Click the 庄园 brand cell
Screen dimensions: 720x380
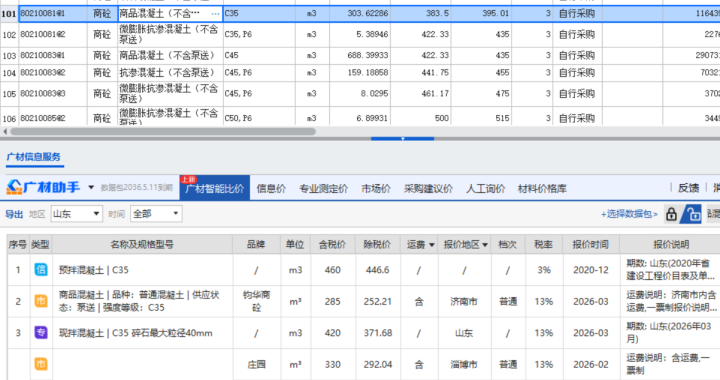(x=256, y=364)
